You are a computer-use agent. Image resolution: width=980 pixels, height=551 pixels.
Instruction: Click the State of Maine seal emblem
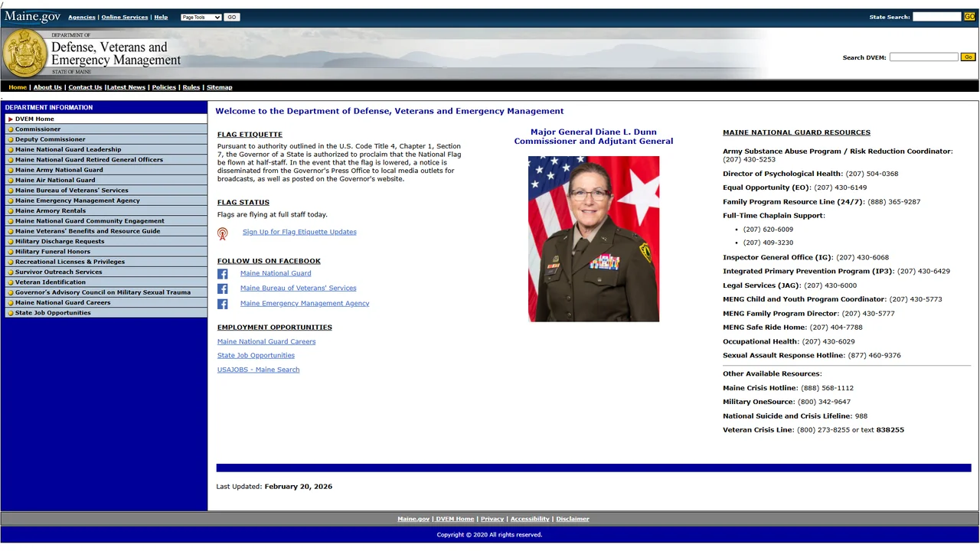point(26,54)
